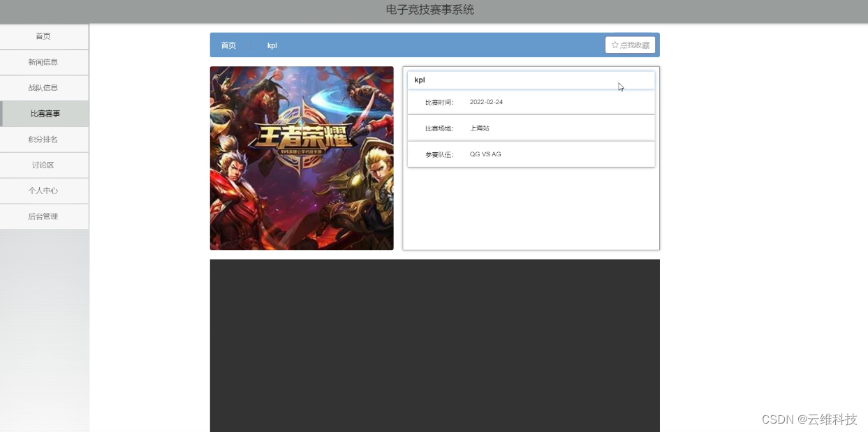Open 讨论区 in the sidebar
Viewport: 868px width, 432px height.
44,165
